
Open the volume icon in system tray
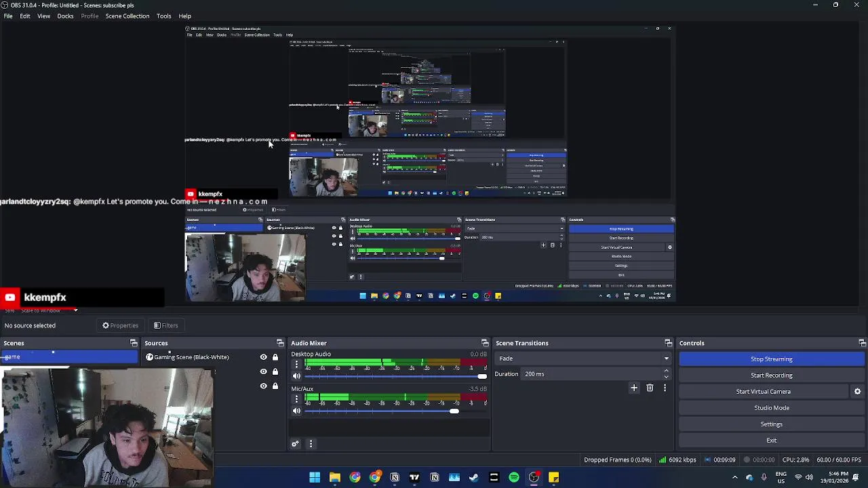(809, 478)
